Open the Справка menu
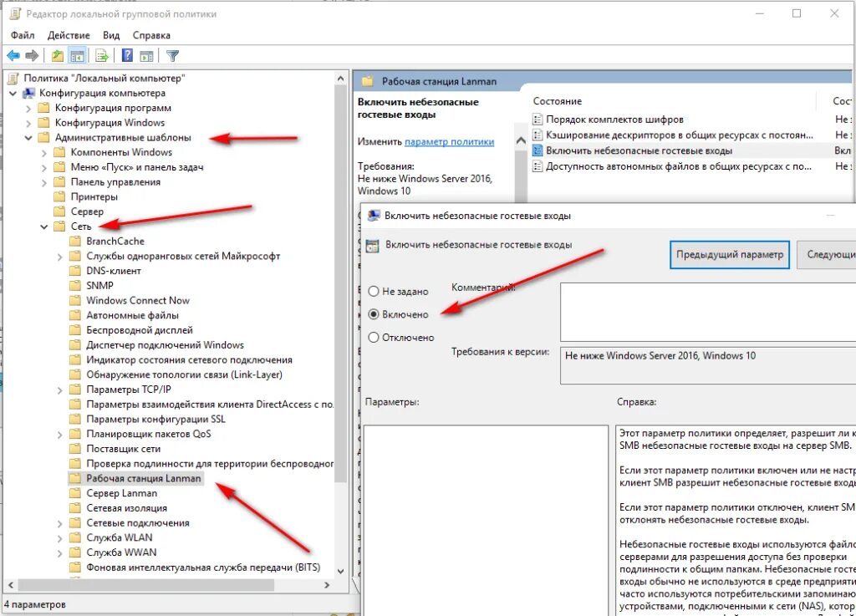 pos(151,35)
